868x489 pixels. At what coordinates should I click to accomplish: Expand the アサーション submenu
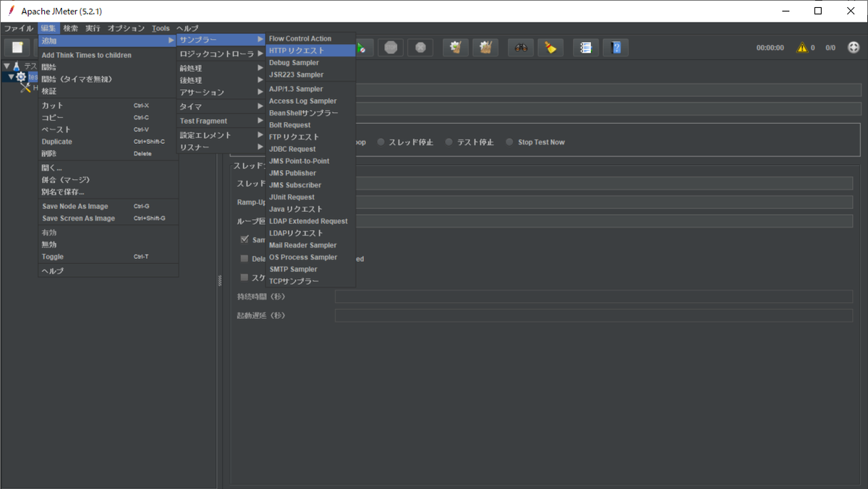(221, 93)
